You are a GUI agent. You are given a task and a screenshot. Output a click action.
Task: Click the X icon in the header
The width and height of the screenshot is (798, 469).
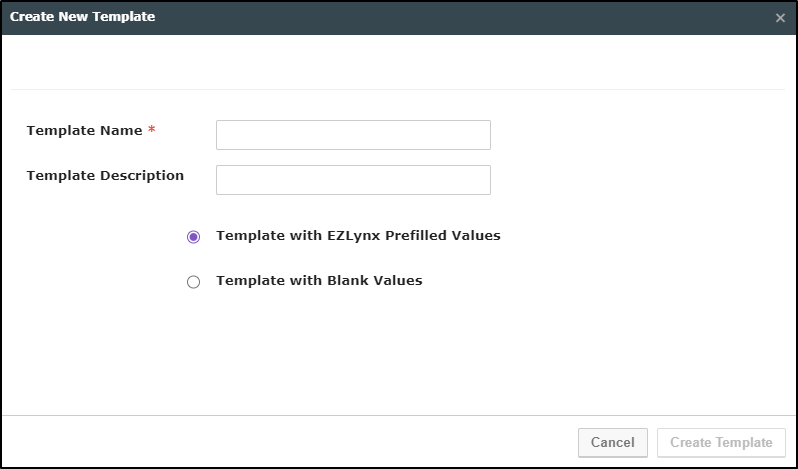pos(780,18)
